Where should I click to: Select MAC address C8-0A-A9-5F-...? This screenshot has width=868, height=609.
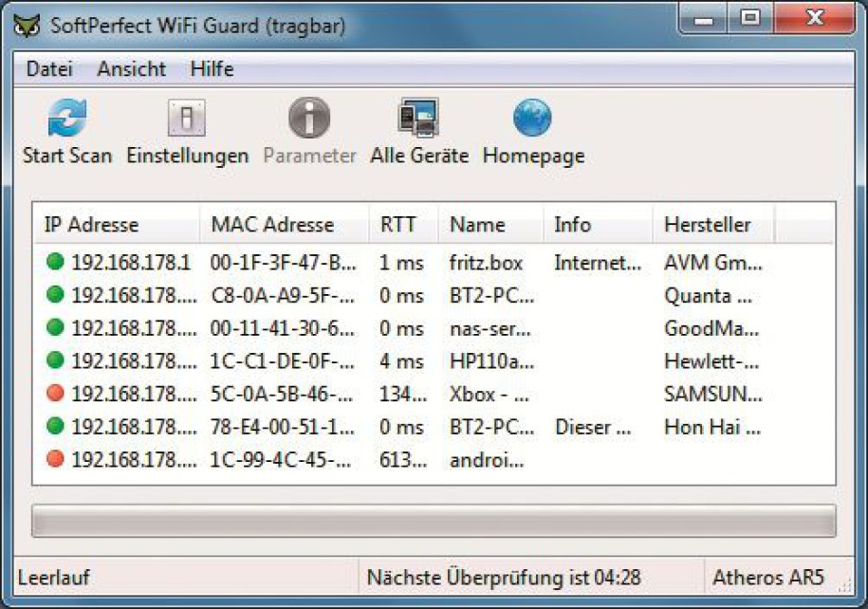click(x=283, y=295)
